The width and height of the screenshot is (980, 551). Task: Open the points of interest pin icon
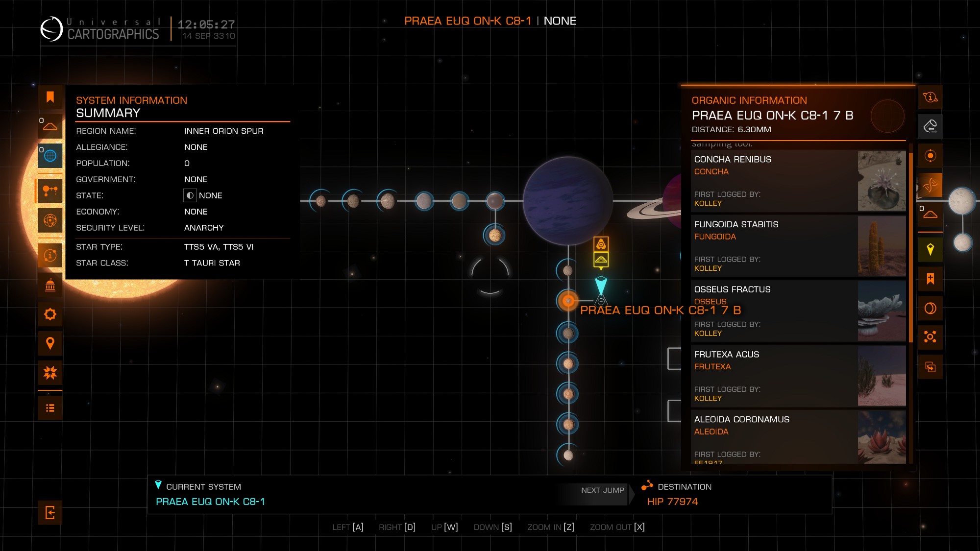50,343
